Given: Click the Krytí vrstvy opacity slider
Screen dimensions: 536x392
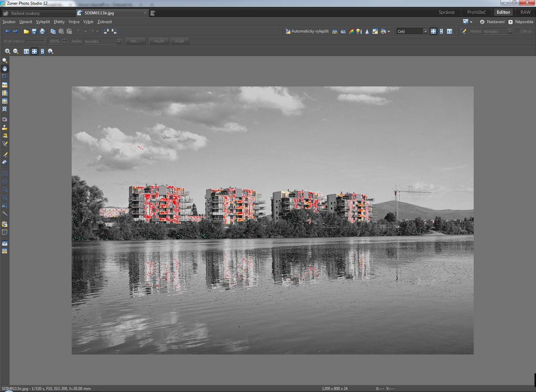Looking at the screenshot, I should click(36, 41).
